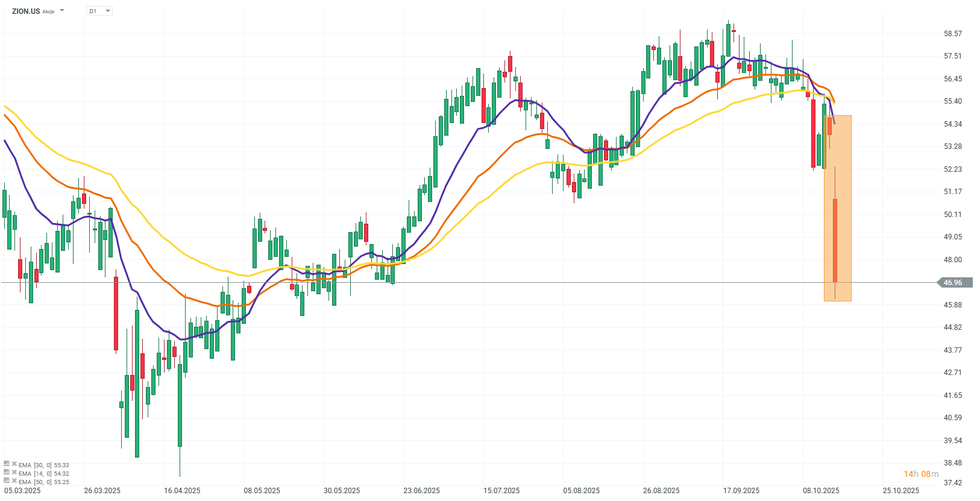
Task: Click the 08.10.2025 date on time axis
Action: 821,490
